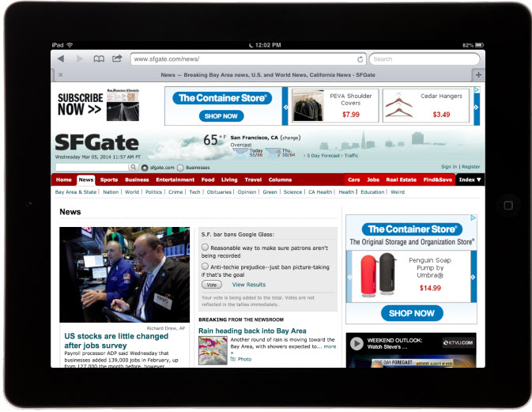Focus the SFGate site search box
The width and height of the screenshot is (532, 412).
[x=92, y=168]
